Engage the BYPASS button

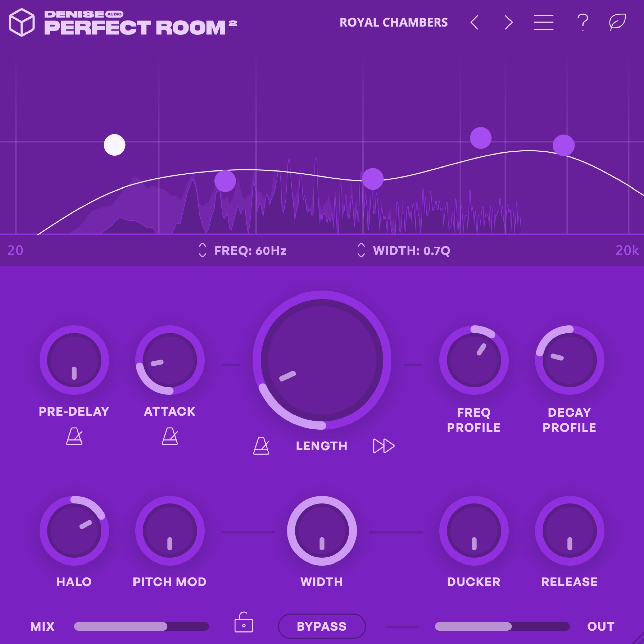[x=322, y=626]
